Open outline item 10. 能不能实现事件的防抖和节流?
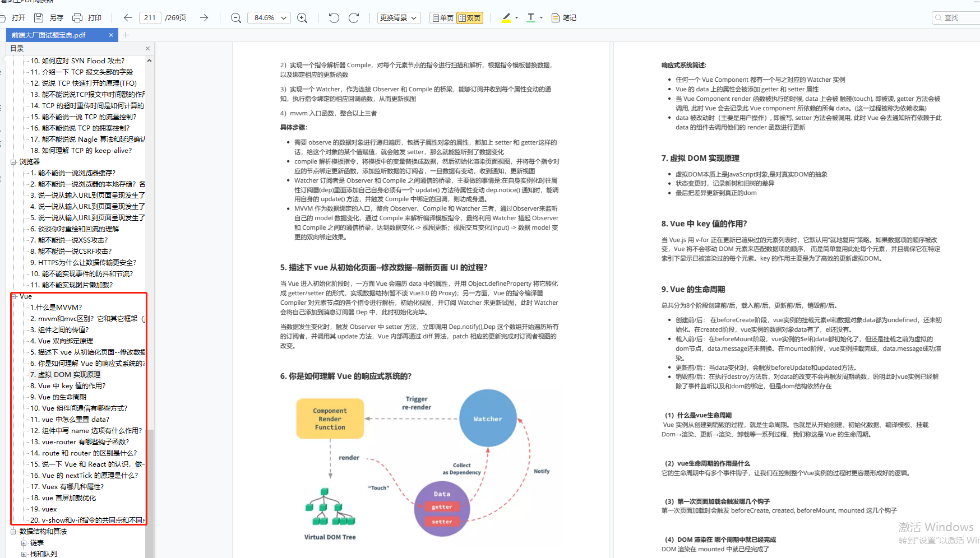This screenshot has height=558, width=980. (x=82, y=274)
